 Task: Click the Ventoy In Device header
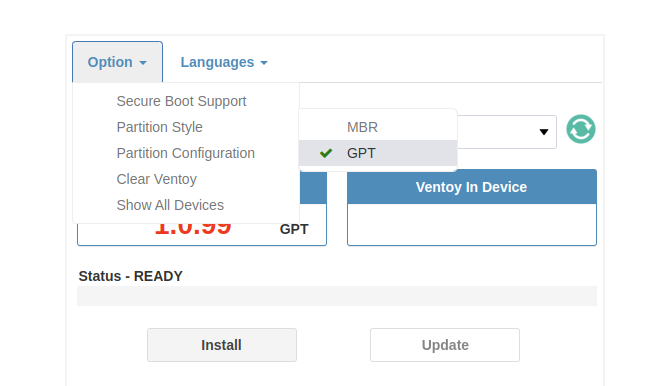[x=472, y=187]
